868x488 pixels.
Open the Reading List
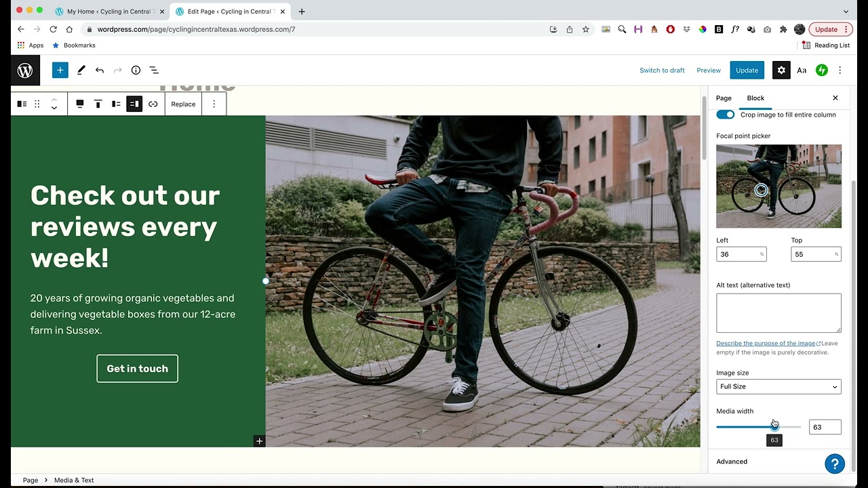click(x=825, y=45)
